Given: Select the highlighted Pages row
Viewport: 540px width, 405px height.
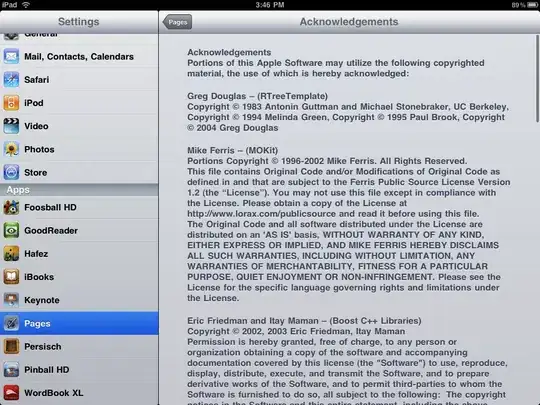Looking at the screenshot, I should tap(79, 323).
